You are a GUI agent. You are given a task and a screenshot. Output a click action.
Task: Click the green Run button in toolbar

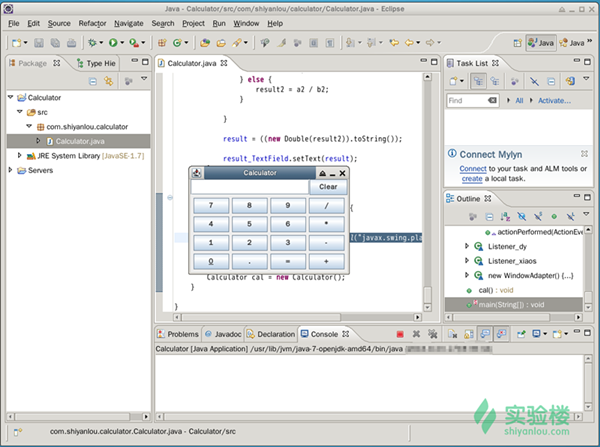113,42
